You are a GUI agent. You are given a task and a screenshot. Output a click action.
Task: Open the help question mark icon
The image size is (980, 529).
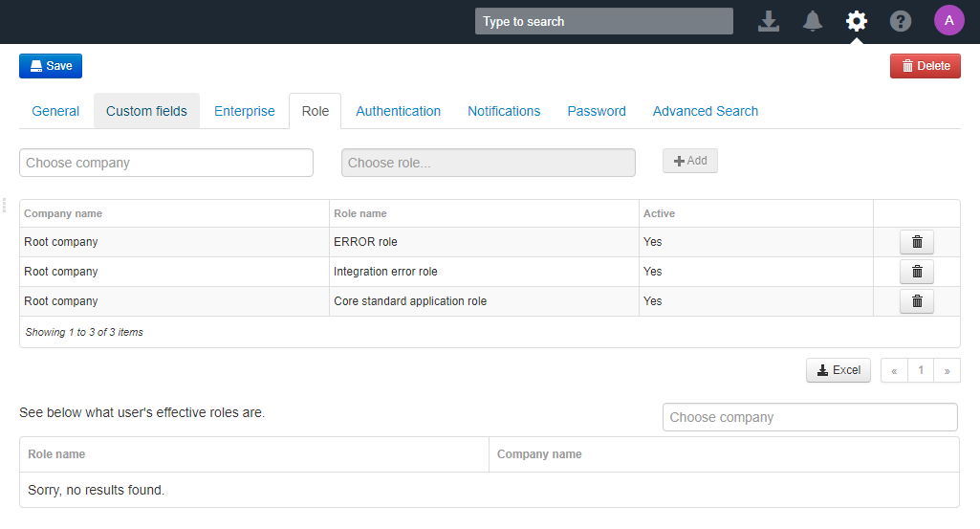pos(900,21)
